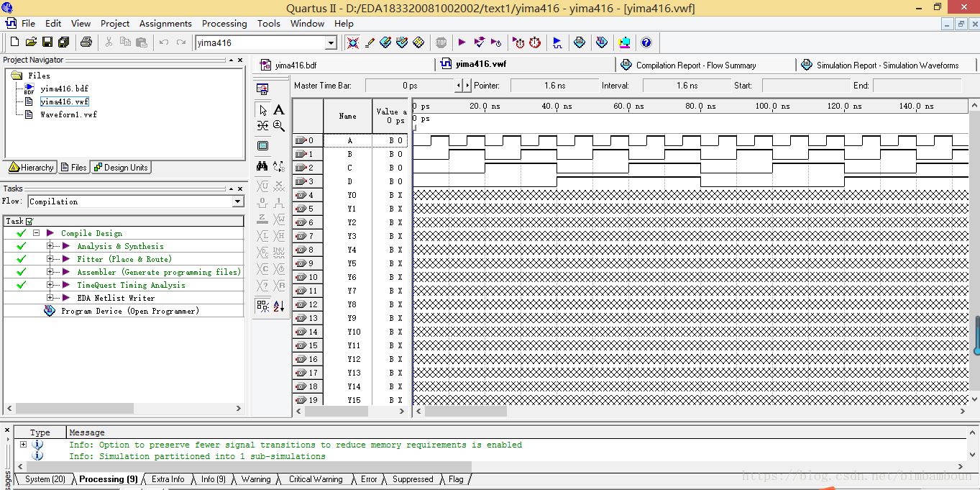Expand the EDA Netlist Writer task
This screenshot has width=980, height=490.
(50, 298)
